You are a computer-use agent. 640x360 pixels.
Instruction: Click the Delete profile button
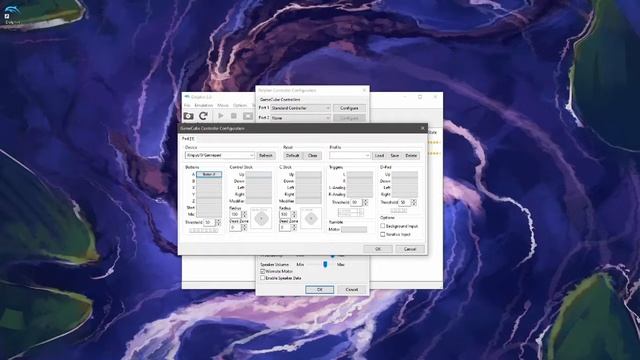[411, 156]
